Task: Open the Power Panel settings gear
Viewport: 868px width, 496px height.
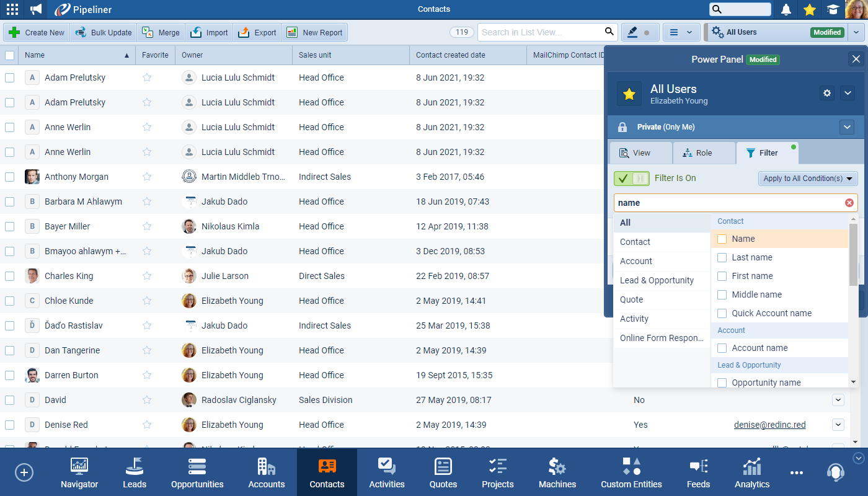Action: [826, 93]
